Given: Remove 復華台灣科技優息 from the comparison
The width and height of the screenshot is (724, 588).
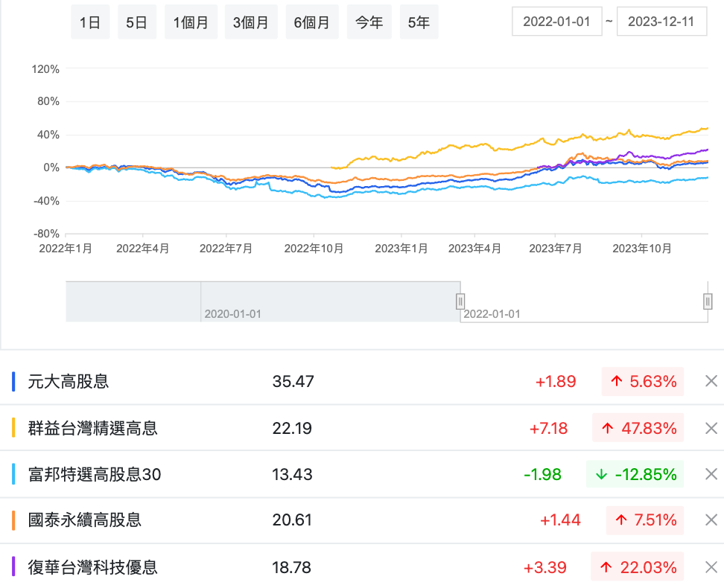Looking at the screenshot, I should point(711,567).
